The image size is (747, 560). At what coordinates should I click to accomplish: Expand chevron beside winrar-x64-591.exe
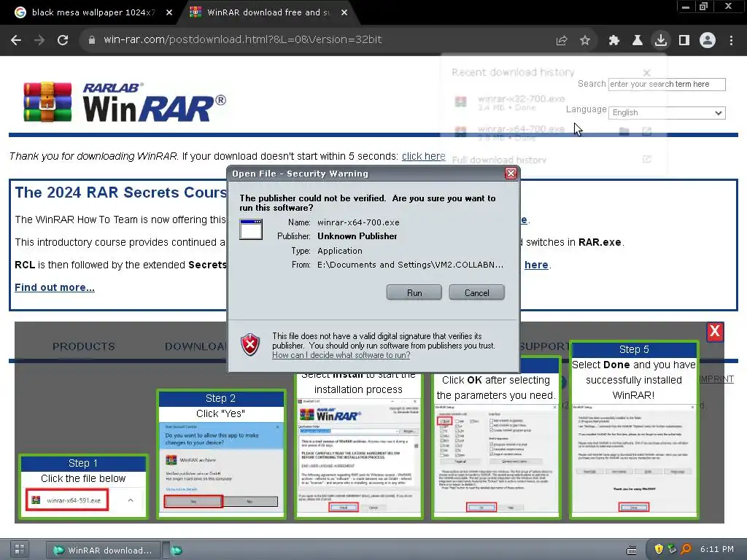point(131,500)
